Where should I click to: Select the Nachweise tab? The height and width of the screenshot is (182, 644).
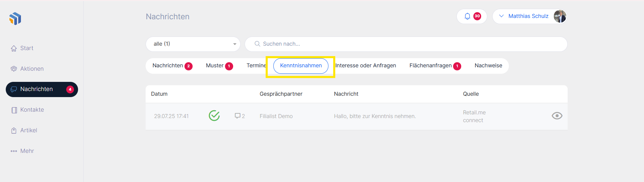488,66
